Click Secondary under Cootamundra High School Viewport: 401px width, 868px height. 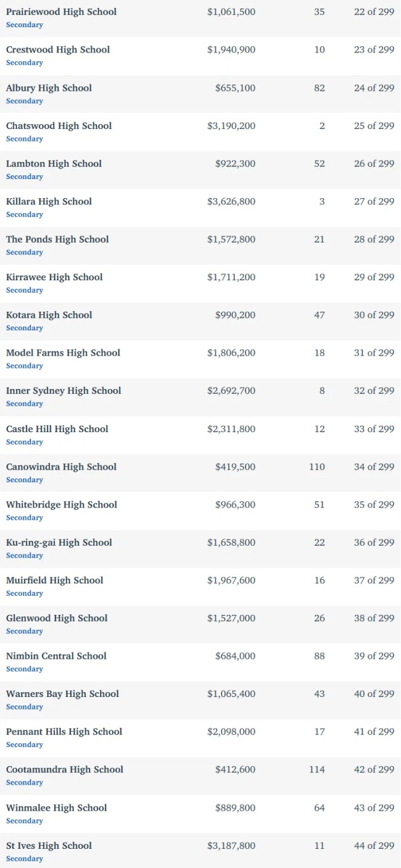pos(25,782)
